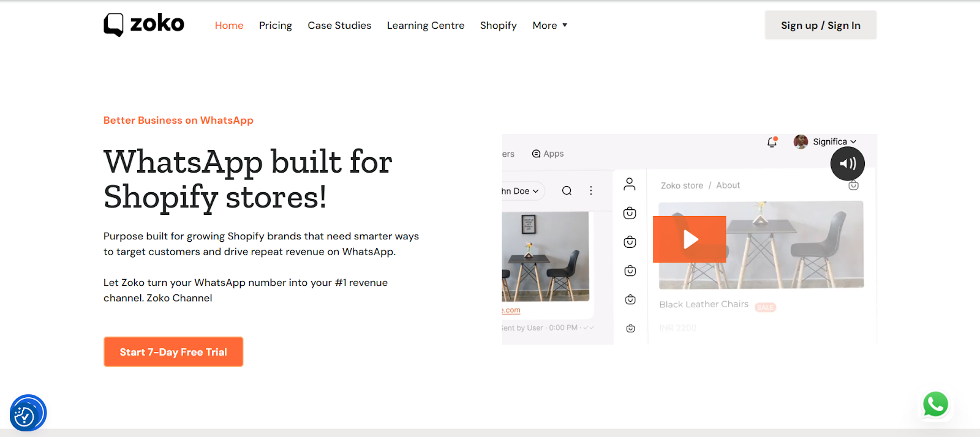The width and height of the screenshot is (980, 437).
Task: Open the three-dot options menu
Action: click(591, 190)
